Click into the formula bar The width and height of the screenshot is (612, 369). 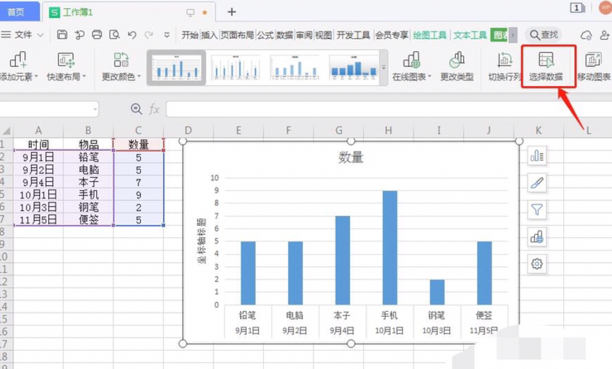tap(389, 109)
